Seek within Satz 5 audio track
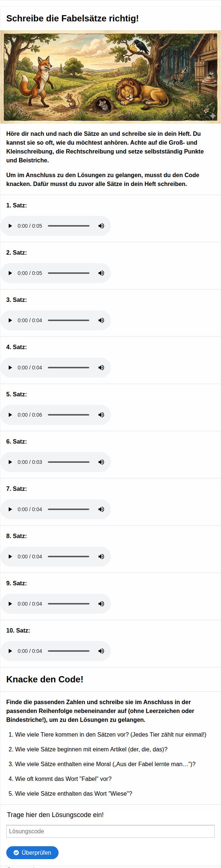The image size is (221, 868). [69, 415]
